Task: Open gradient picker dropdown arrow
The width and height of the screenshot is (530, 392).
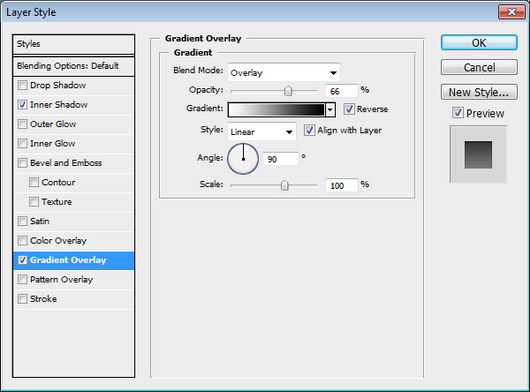Action: coord(330,110)
